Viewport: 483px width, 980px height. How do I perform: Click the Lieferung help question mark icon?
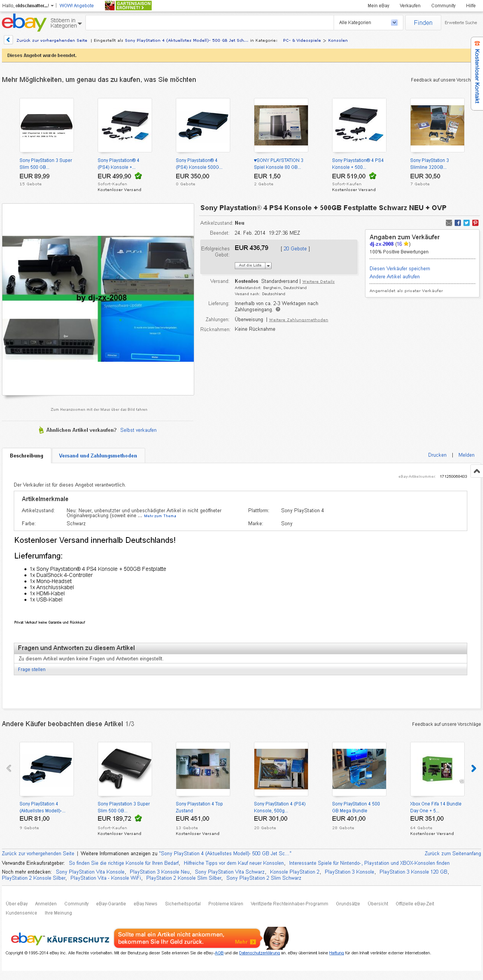pos(278,309)
